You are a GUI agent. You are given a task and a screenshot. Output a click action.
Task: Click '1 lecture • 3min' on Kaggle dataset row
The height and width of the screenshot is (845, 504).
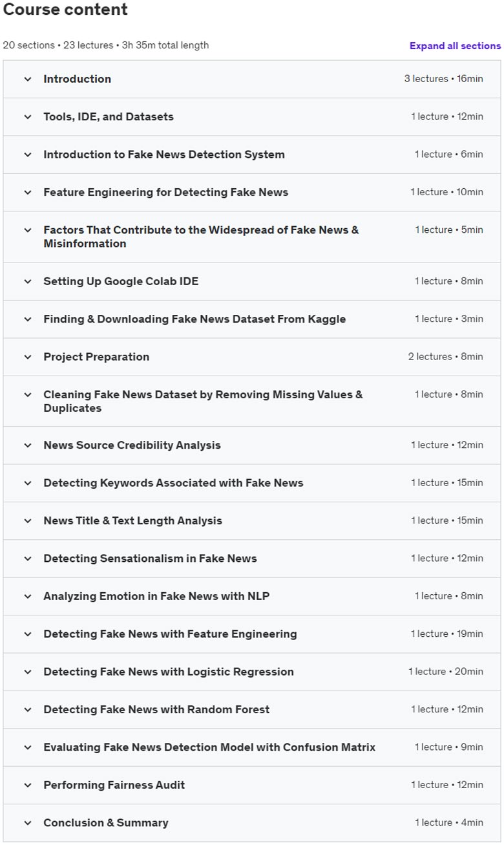click(x=448, y=319)
